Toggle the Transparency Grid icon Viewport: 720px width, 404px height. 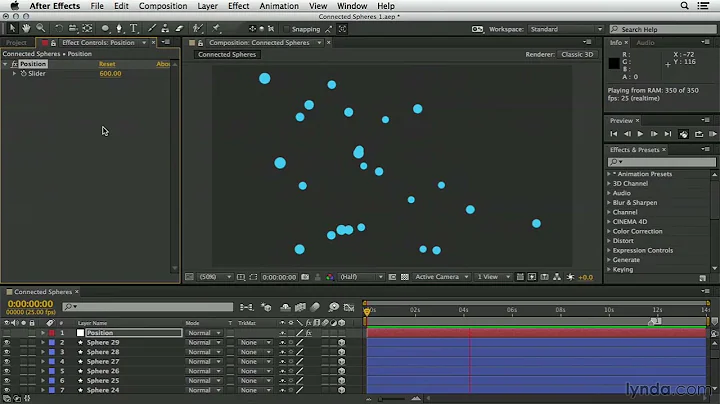coord(405,277)
